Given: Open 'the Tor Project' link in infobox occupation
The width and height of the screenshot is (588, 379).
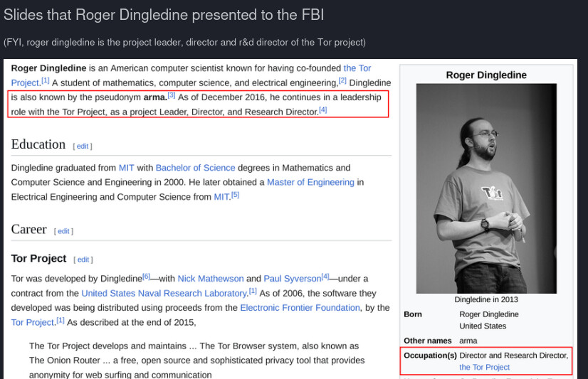Looking at the screenshot, I should click(485, 367).
